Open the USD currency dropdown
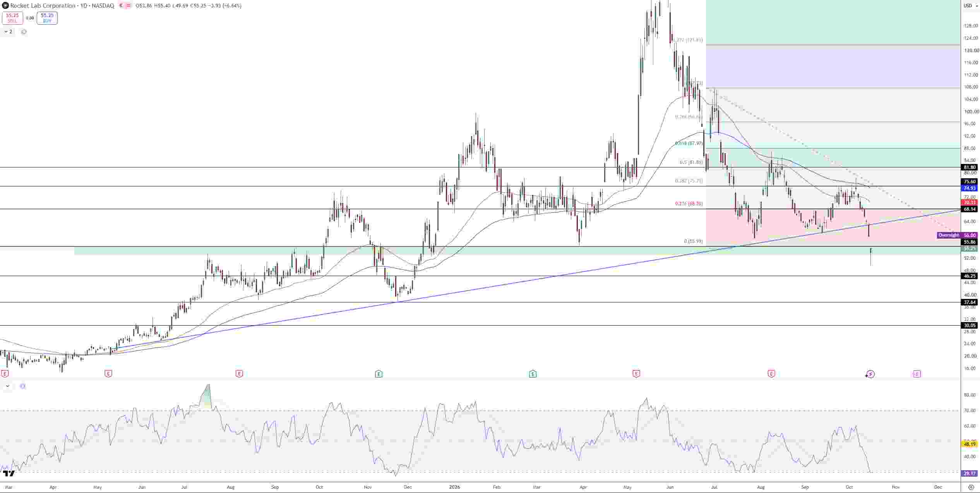 970,5
